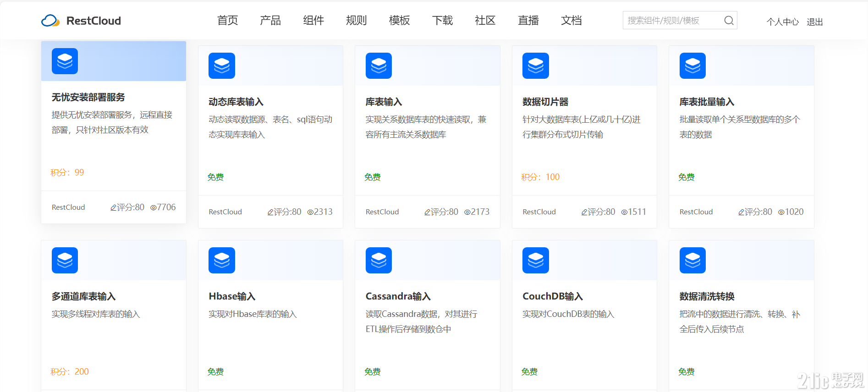Open the 多通道库表输入 card title

click(84, 296)
